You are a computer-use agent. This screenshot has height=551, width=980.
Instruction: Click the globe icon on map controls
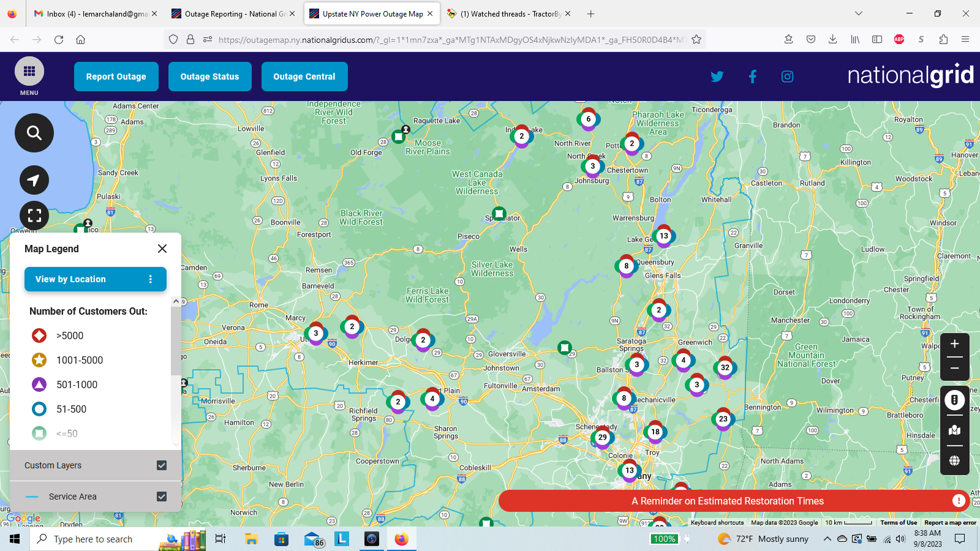tap(954, 460)
